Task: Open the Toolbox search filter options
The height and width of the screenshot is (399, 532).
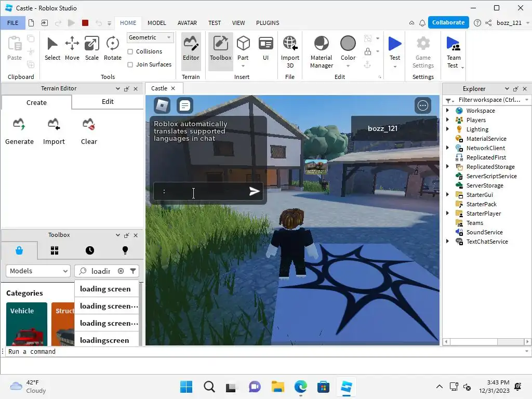Action: coord(133,271)
